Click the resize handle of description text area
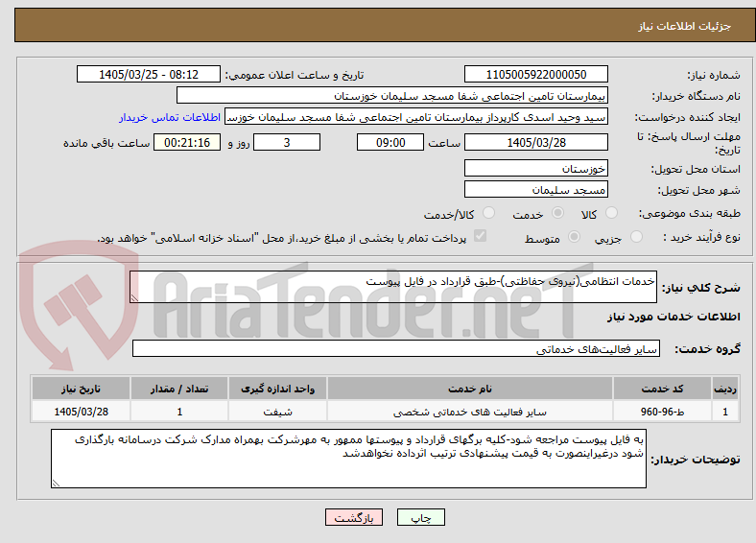The height and width of the screenshot is (543, 756). pos(134,298)
